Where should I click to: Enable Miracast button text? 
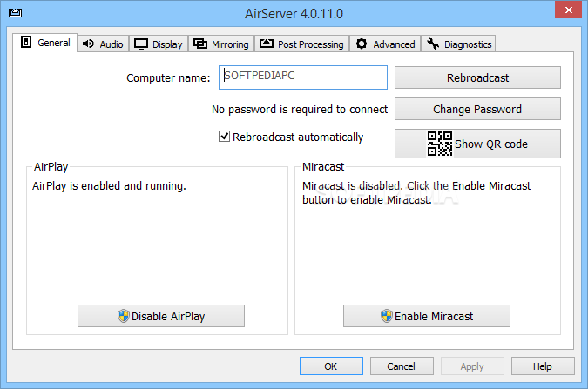[434, 316]
